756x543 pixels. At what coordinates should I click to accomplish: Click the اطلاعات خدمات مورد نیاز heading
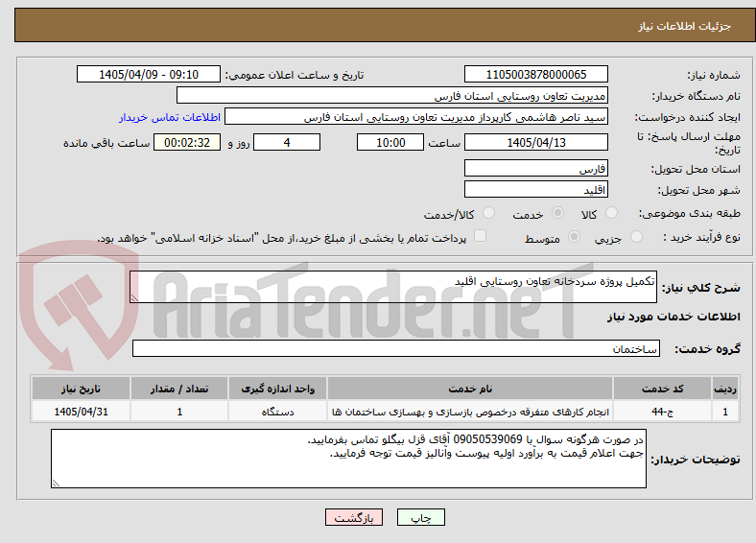673,317
